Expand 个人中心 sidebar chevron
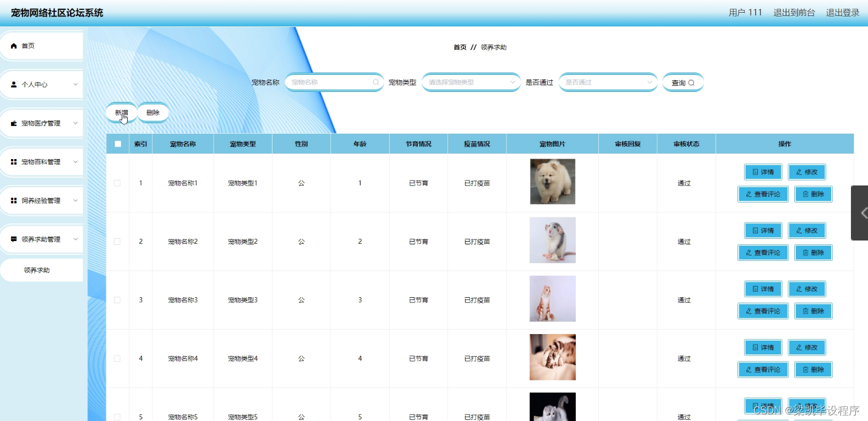Screen dimensions: 868x421 pos(75,85)
